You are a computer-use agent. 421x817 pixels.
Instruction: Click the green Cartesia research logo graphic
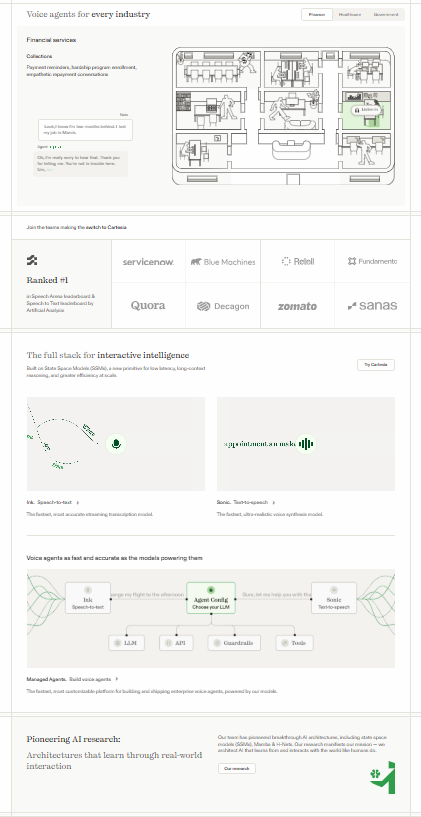tap(382, 777)
